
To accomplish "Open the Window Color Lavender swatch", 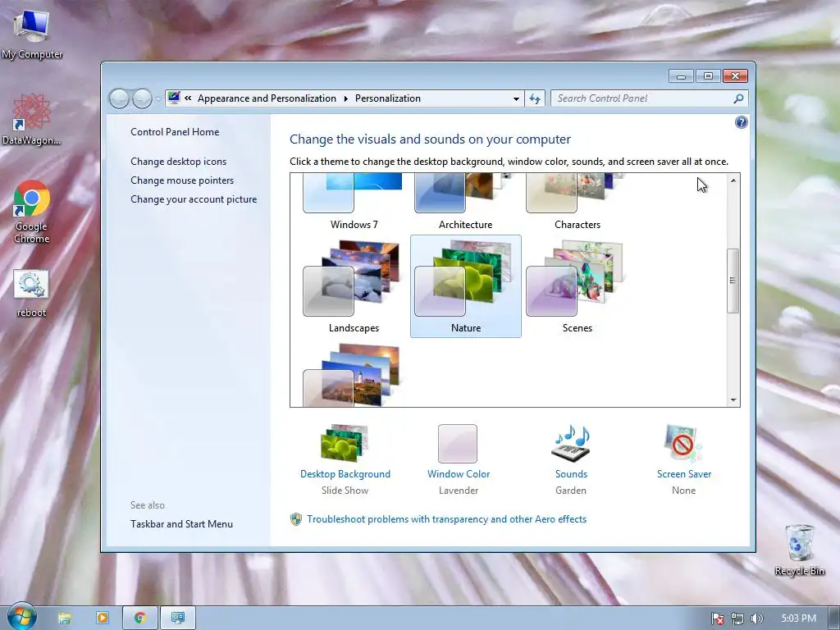I will click(x=458, y=444).
